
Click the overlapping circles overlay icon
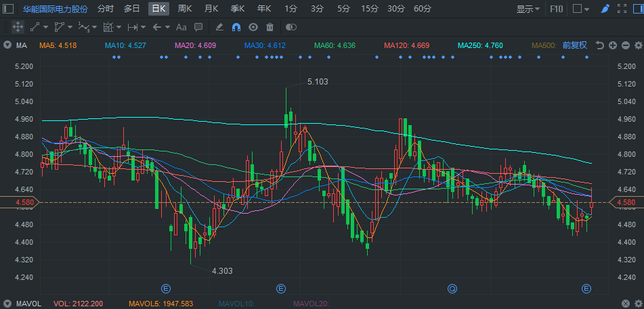pyautogui.click(x=291, y=27)
